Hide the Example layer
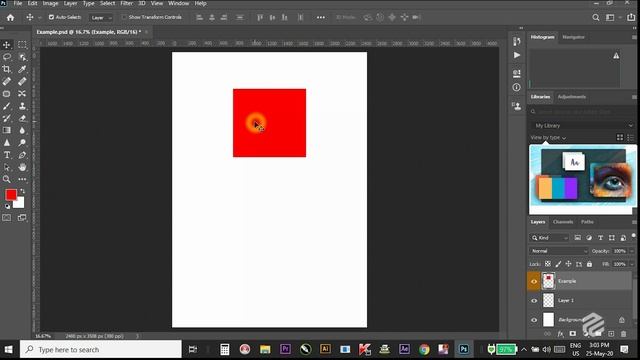640x360 pixels. (534, 281)
